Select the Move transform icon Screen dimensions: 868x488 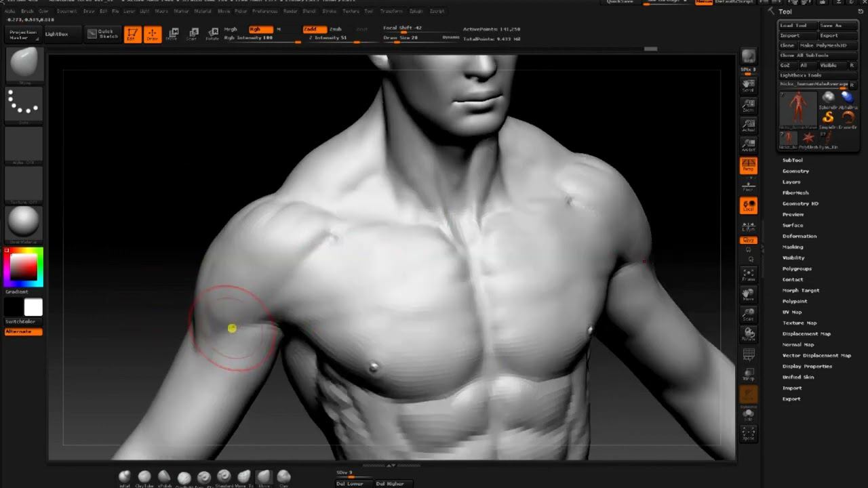pos(173,34)
